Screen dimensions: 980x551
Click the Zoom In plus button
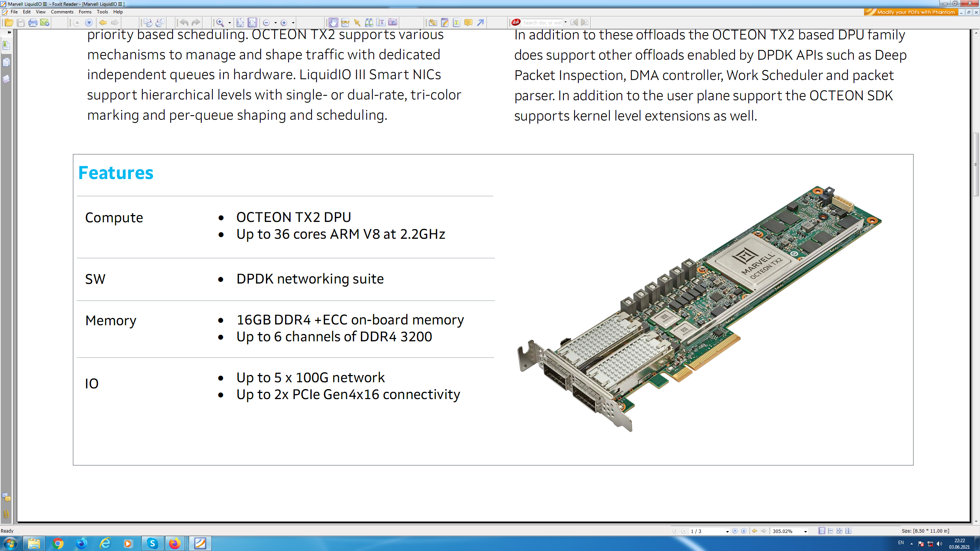(284, 23)
